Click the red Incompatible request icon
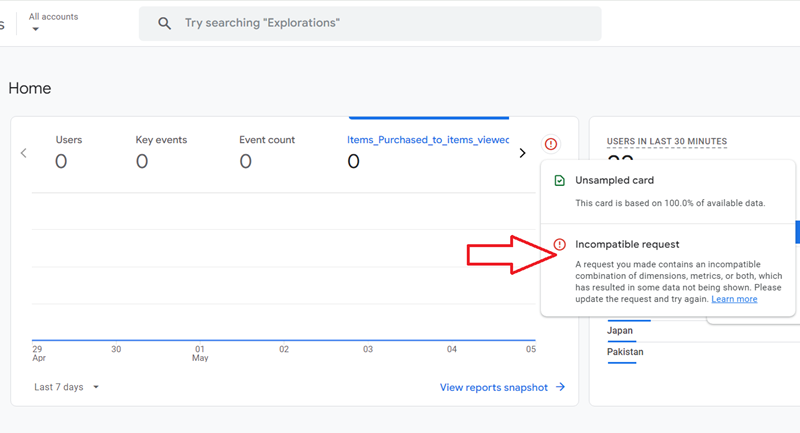This screenshot has height=433, width=800. 560,244
